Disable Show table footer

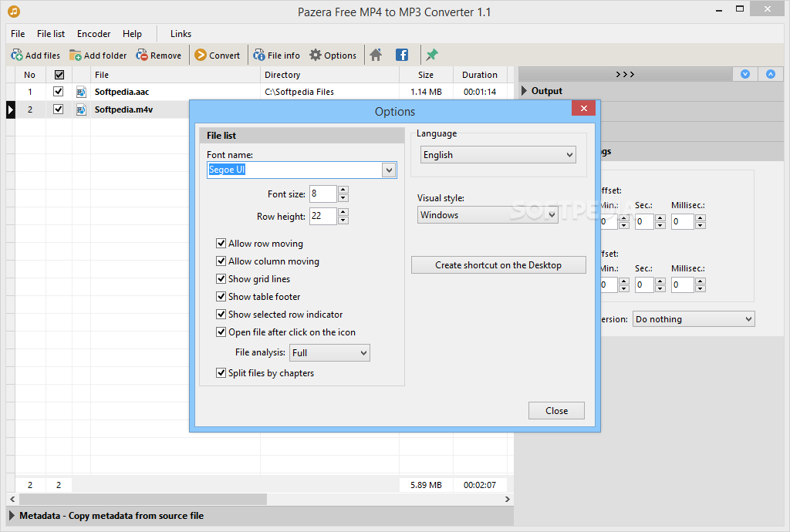pyautogui.click(x=221, y=296)
